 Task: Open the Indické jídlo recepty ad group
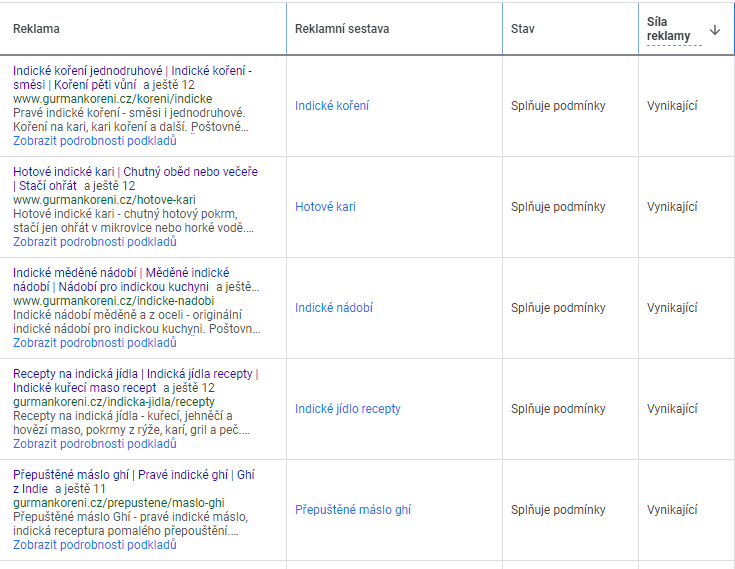tap(347, 409)
